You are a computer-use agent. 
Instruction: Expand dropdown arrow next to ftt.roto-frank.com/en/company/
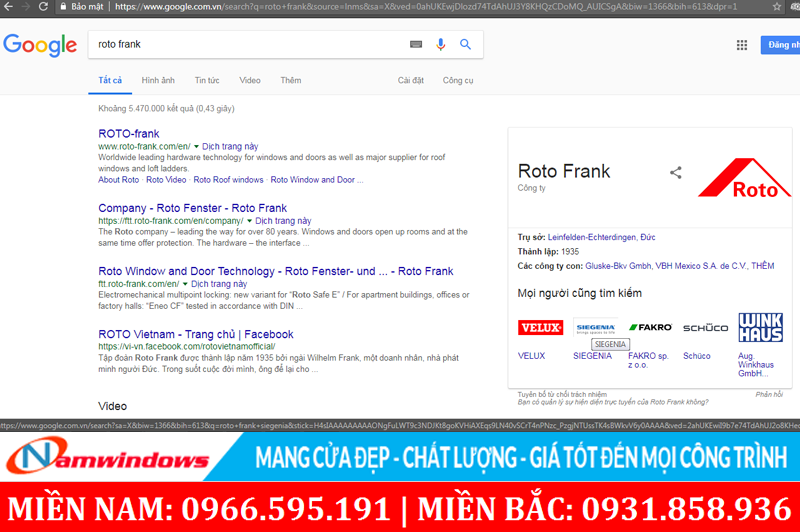click(x=249, y=221)
